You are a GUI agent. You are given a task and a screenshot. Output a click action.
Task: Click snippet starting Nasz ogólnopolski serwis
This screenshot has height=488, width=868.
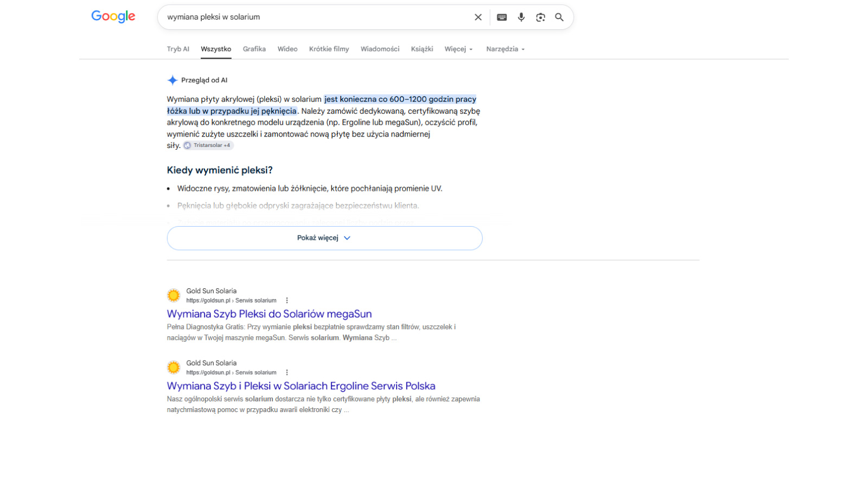tap(323, 404)
